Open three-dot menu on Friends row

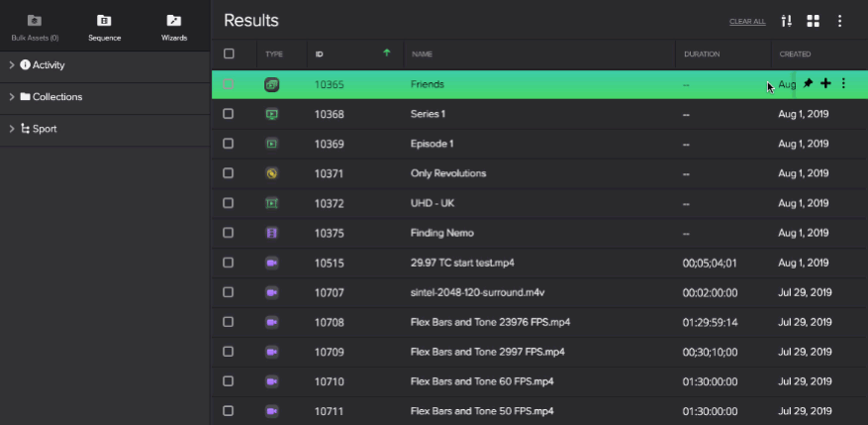pos(843,84)
